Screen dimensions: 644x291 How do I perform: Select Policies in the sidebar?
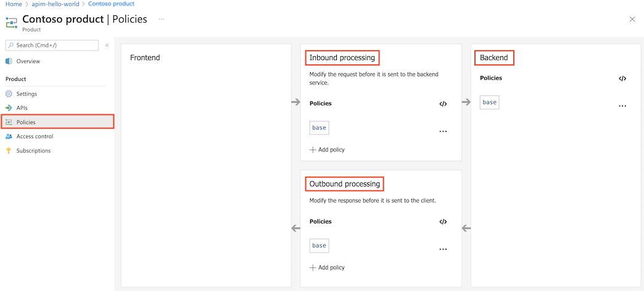[x=26, y=122]
